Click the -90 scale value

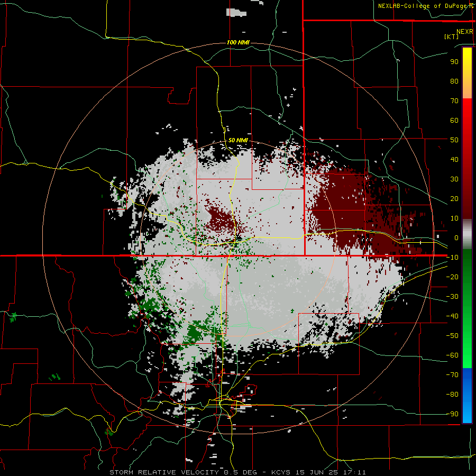452,414
